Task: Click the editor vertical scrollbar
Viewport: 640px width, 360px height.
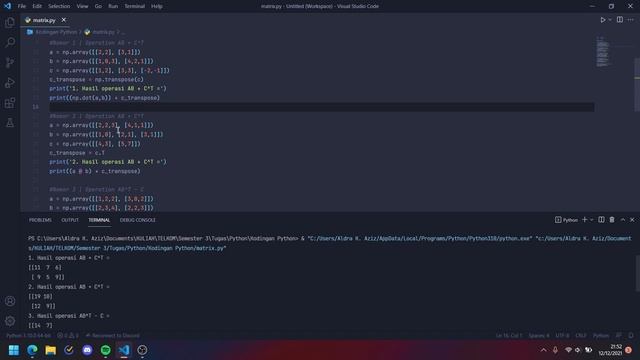Action: [x=637, y=85]
